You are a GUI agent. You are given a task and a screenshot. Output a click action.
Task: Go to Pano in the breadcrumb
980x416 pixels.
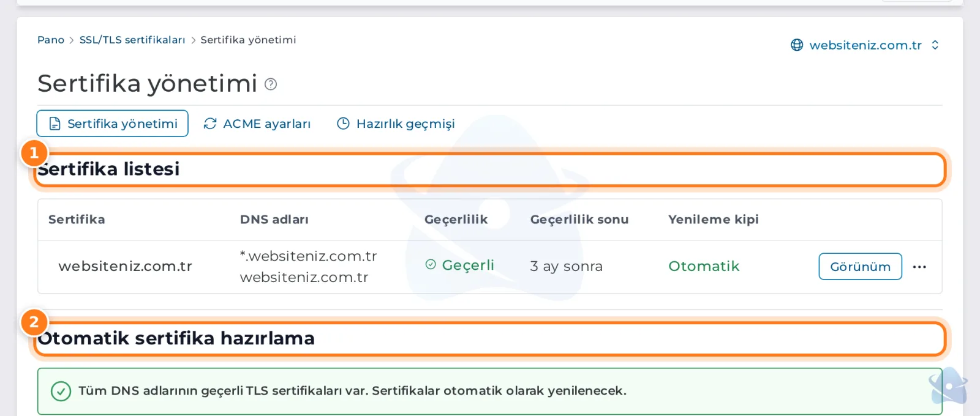click(51, 40)
